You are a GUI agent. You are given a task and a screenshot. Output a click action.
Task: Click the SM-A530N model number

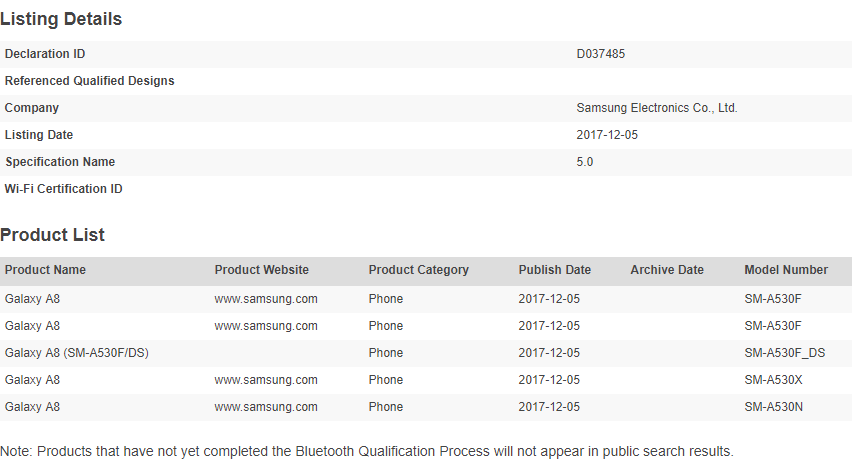coord(773,407)
